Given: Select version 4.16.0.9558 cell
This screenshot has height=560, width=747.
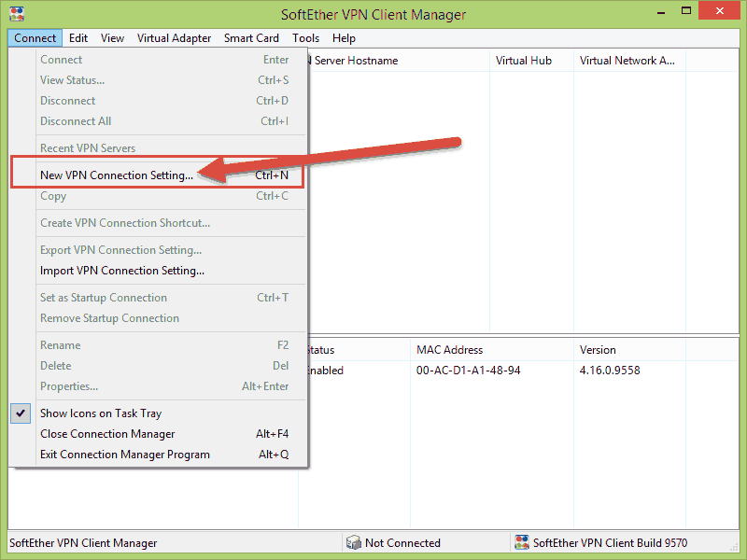Looking at the screenshot, I should 610,371.
